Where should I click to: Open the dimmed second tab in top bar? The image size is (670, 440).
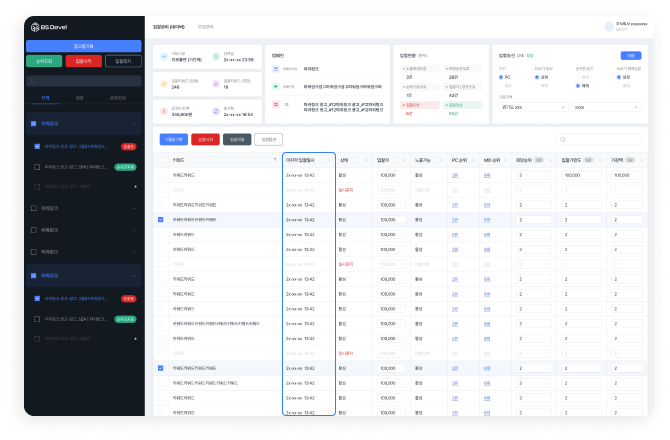(x=206, y=27)
